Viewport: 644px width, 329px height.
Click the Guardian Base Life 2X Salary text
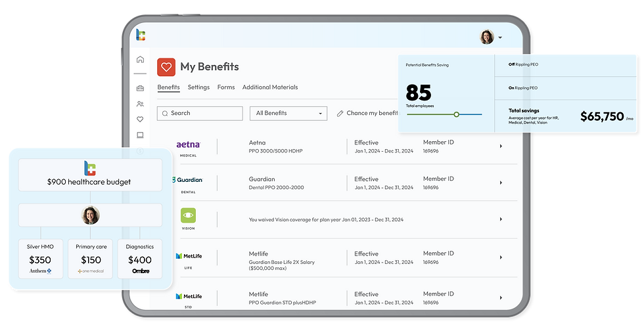(x=282, y=262)
